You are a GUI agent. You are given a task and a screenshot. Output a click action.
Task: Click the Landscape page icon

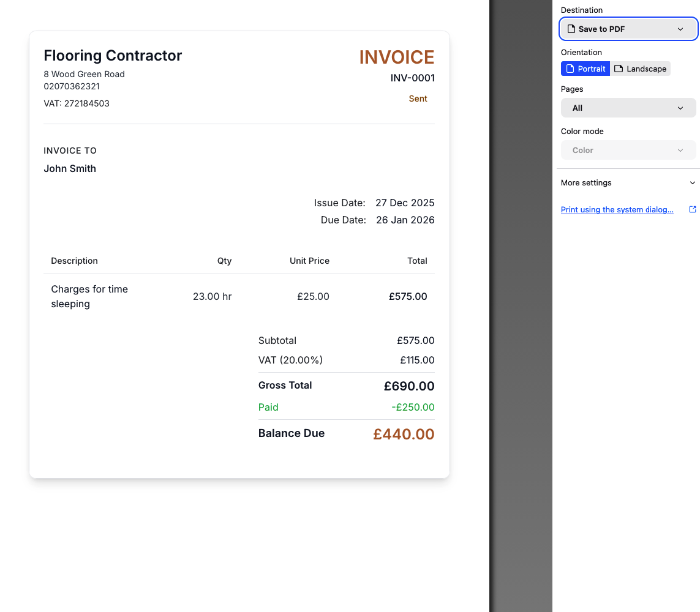click(x=619, y=69)
